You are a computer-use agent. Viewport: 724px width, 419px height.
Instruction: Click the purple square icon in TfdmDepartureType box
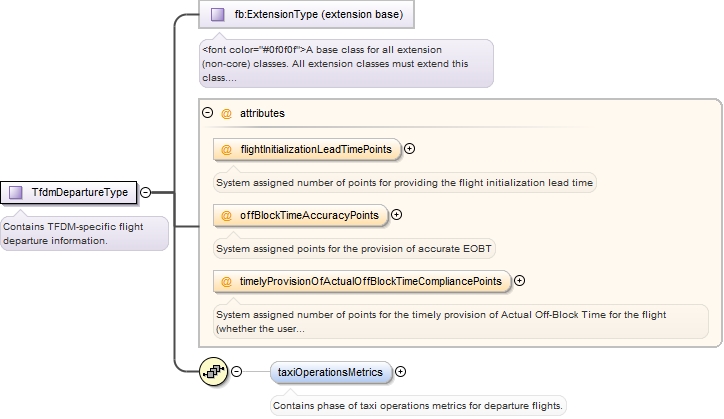[16, 192]
